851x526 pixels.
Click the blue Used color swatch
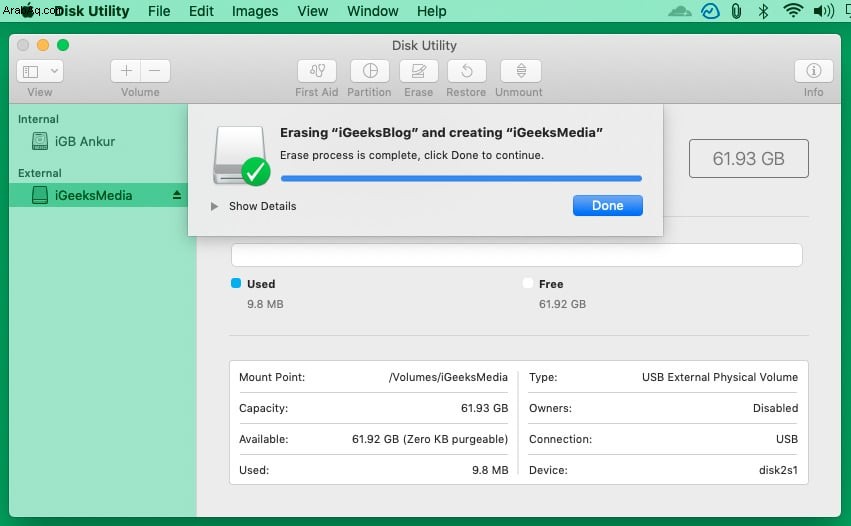click(236, 283)
